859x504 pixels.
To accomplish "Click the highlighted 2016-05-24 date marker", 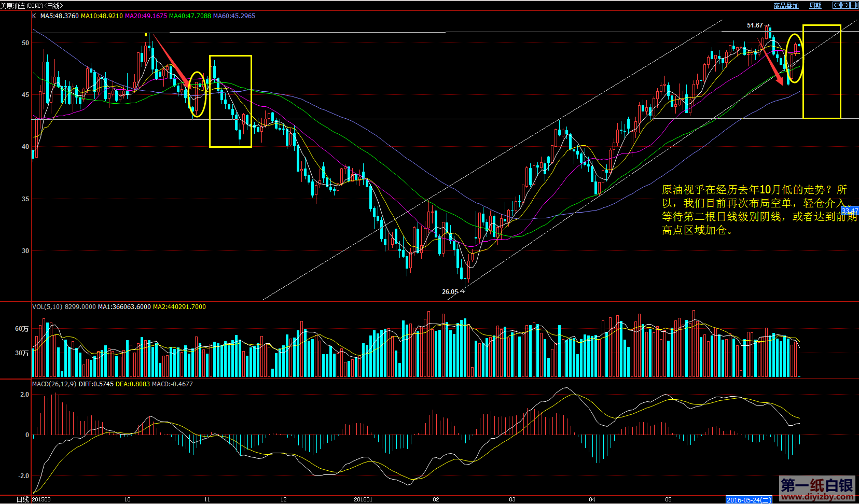I will point(749,500).
